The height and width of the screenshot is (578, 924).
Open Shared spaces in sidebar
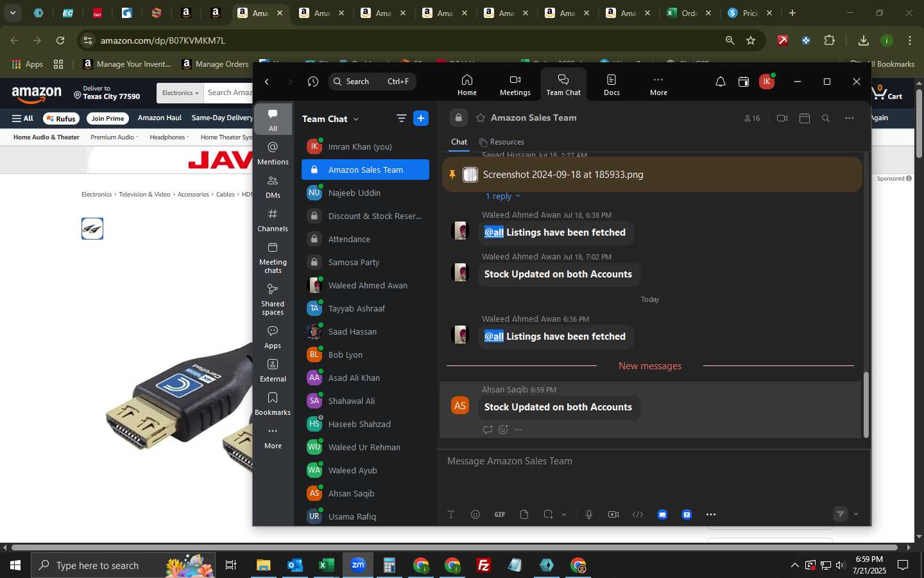[273, 299]
